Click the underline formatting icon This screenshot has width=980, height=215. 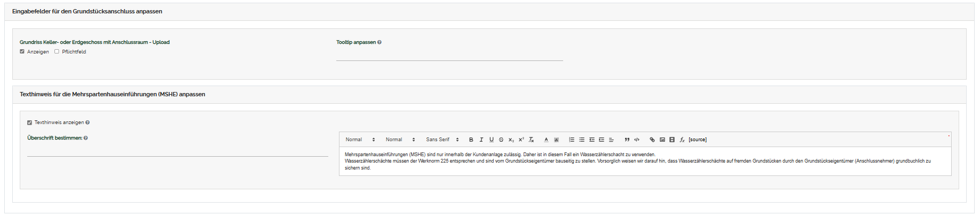click(x=491, y=140)
